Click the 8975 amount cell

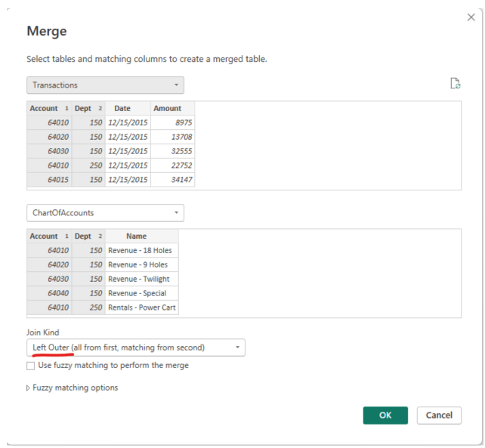[172, 122]
